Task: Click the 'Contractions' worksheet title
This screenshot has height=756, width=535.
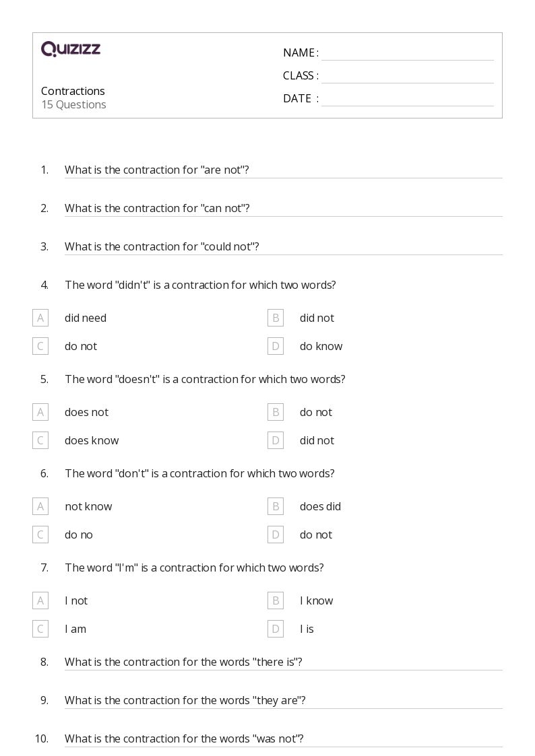Action: [73, 91]
